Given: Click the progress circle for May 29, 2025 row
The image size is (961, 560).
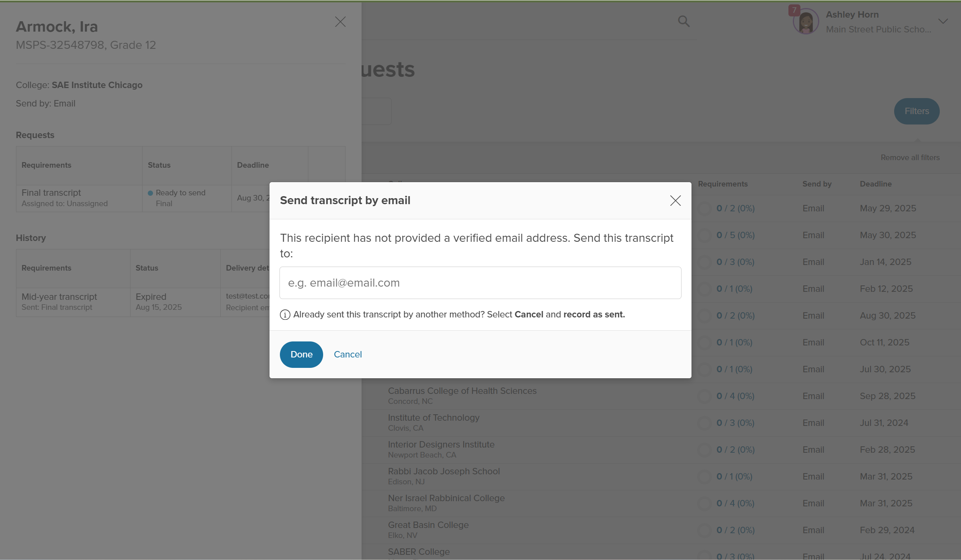Looking at the screenshot, I should 704,209.
